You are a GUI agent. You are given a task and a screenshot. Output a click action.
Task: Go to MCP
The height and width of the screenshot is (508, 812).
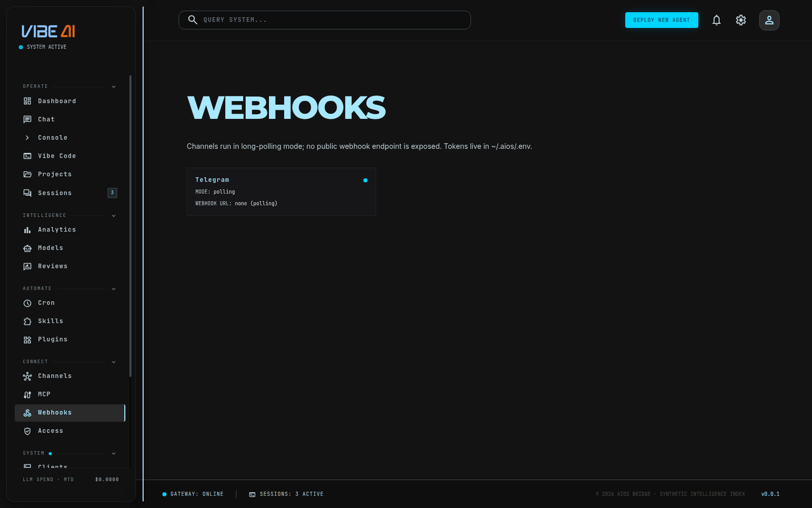click(x=70, y=394)
